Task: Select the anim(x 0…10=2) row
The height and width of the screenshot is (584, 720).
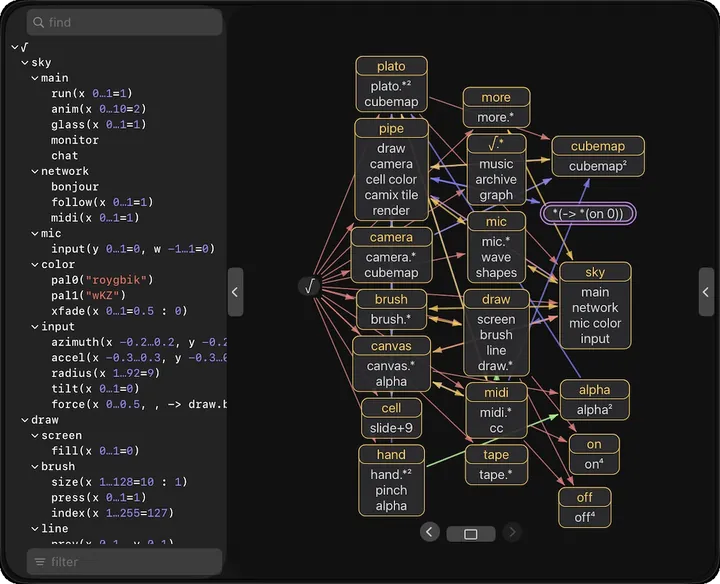Action: 99,109
